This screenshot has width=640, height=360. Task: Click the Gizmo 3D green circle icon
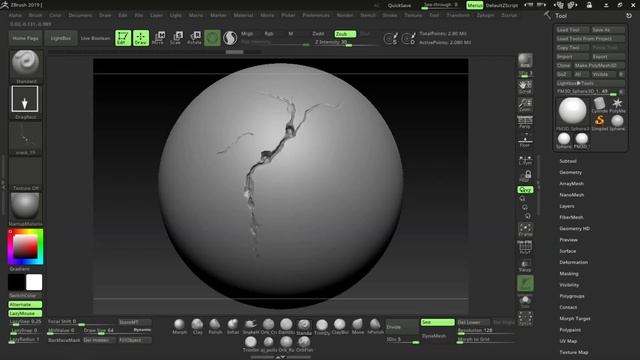pyautogui.click(x=212, y=38)
